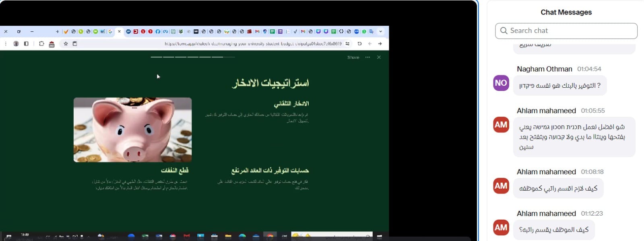The height and width of the screenshot is (241, 644).
Task: Click the Search chat input field
Action: coord(566,31)
